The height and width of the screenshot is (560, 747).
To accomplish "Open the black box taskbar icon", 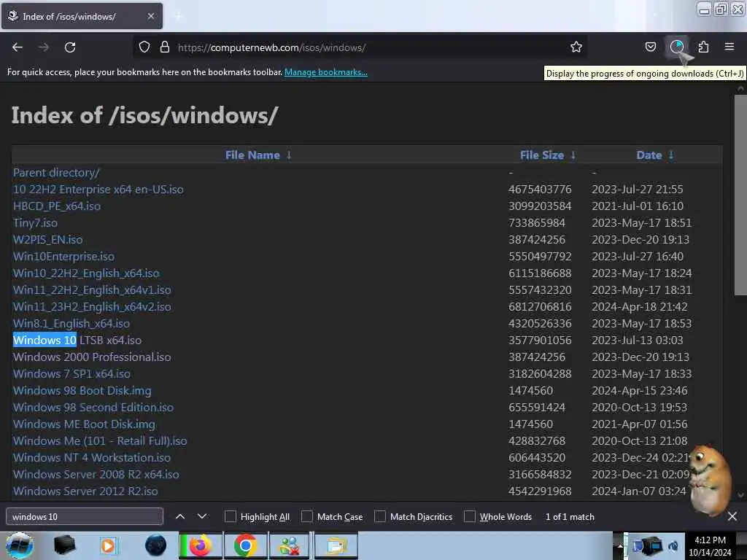I will click(x=64, y=545).
